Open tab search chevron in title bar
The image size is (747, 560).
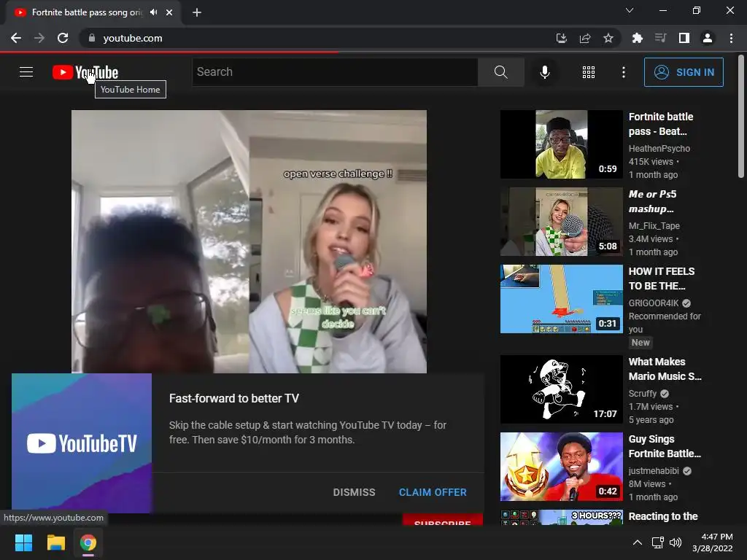pyautogui.click(x=630, y=10)
